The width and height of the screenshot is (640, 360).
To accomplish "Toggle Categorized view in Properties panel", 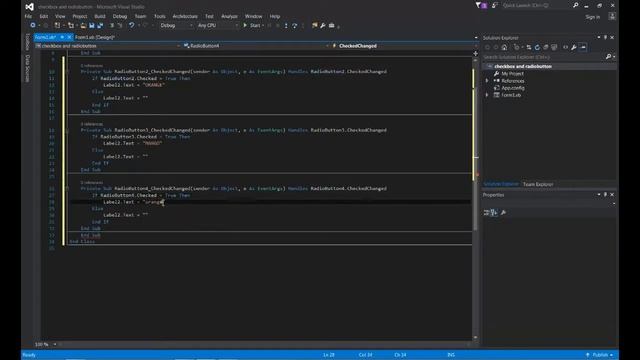I will point(487,212).
